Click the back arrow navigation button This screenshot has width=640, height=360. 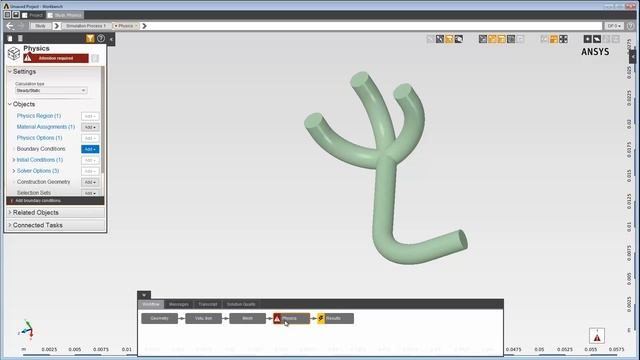(10, 26)
